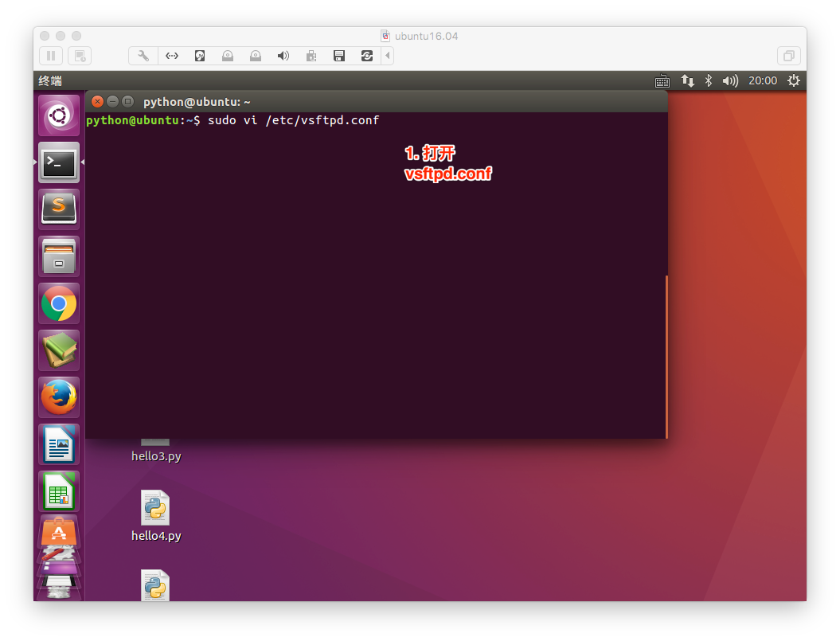Viewport: 840px width, 641px height.
Task: Click the green python@ubuntu prompt text
Action: [x=132, y=120]
